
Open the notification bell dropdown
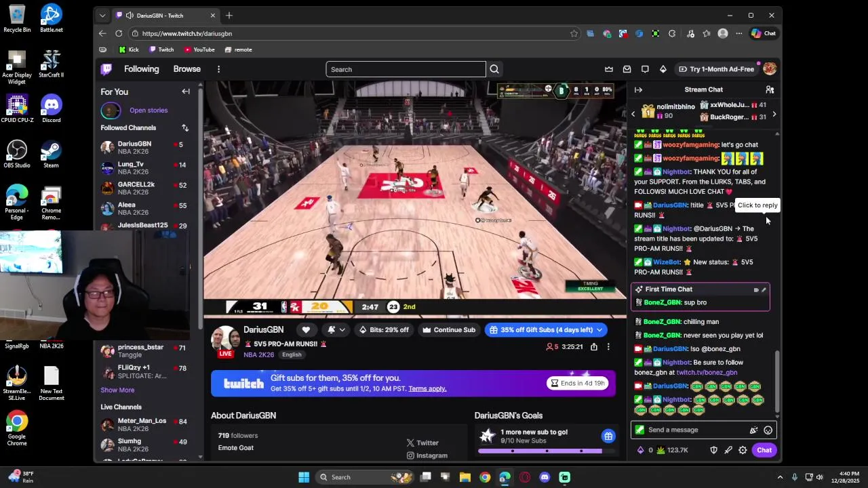336,330
